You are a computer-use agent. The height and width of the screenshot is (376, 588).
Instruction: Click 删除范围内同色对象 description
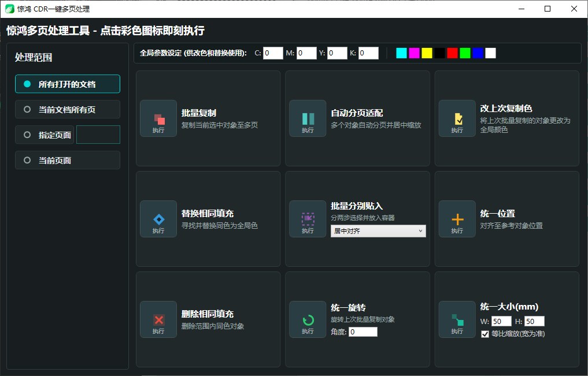coord(213,326)
